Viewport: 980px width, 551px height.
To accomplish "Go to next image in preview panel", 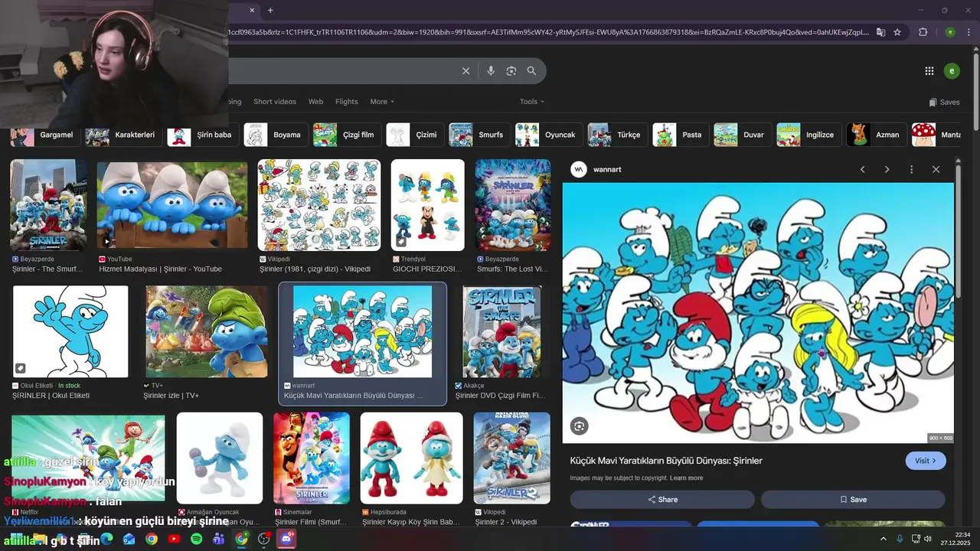I will click(x=887, y=169).
